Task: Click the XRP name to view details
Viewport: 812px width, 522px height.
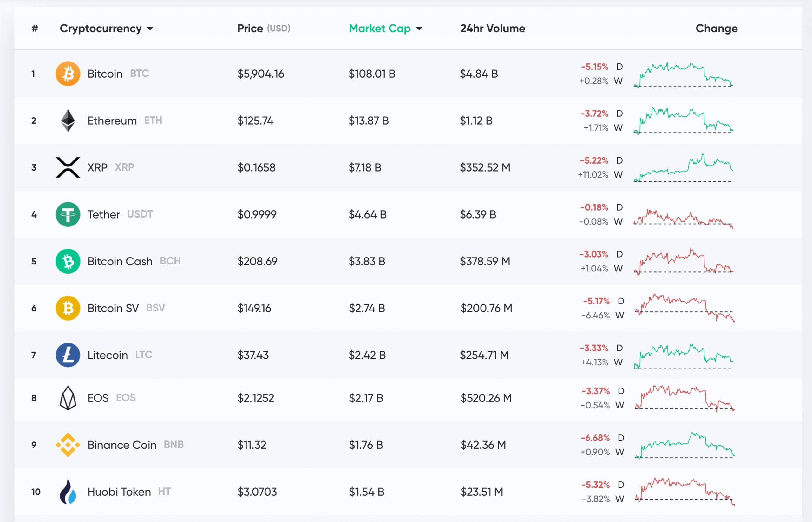Action: coord(97,167)
